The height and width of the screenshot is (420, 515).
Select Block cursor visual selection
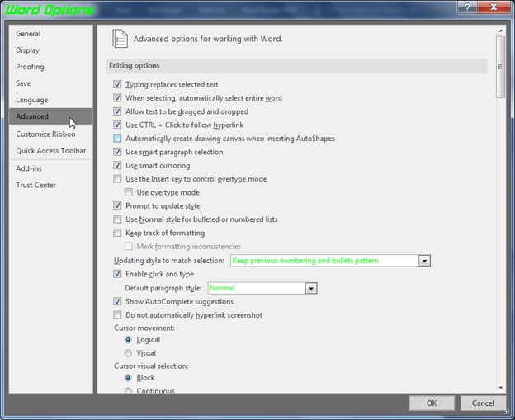[x=128, y=378]
